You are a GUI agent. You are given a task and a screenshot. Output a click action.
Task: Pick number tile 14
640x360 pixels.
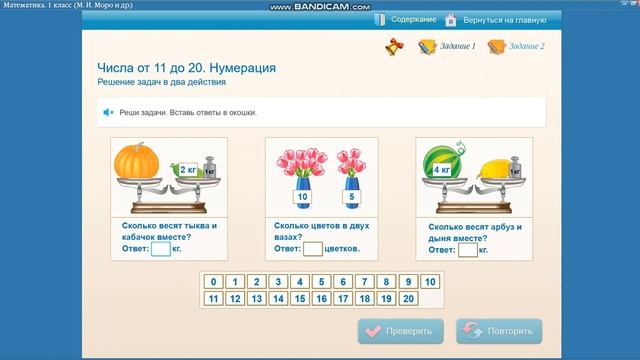click(x=278, y=299)
